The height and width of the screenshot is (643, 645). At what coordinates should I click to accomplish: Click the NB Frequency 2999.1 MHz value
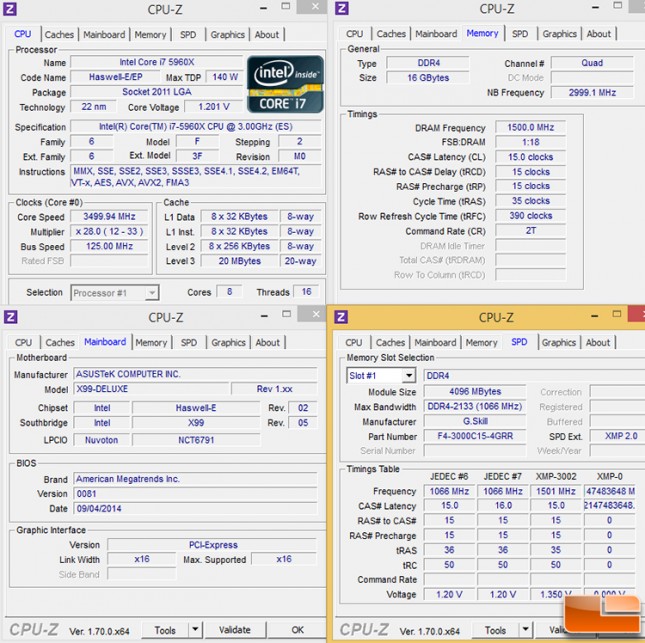tap(592, 93)
